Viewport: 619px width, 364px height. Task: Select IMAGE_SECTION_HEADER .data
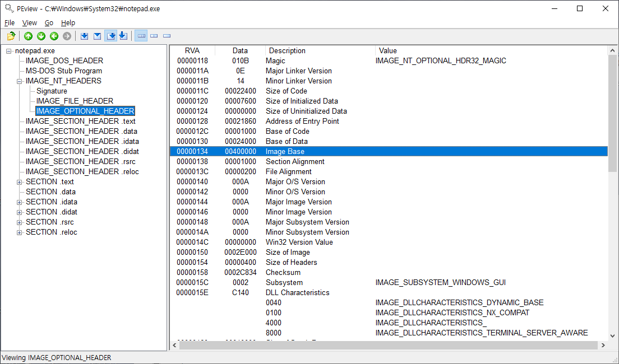81,132
